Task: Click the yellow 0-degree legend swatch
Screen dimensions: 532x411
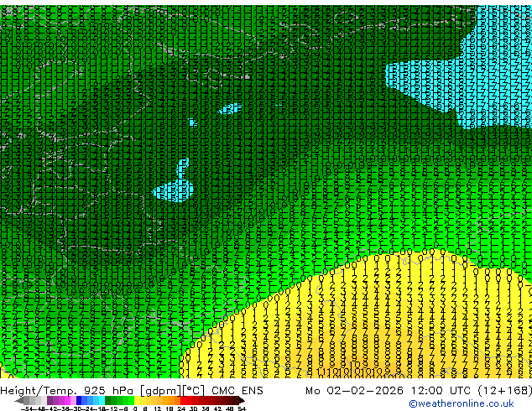Action: pos(138,401)
